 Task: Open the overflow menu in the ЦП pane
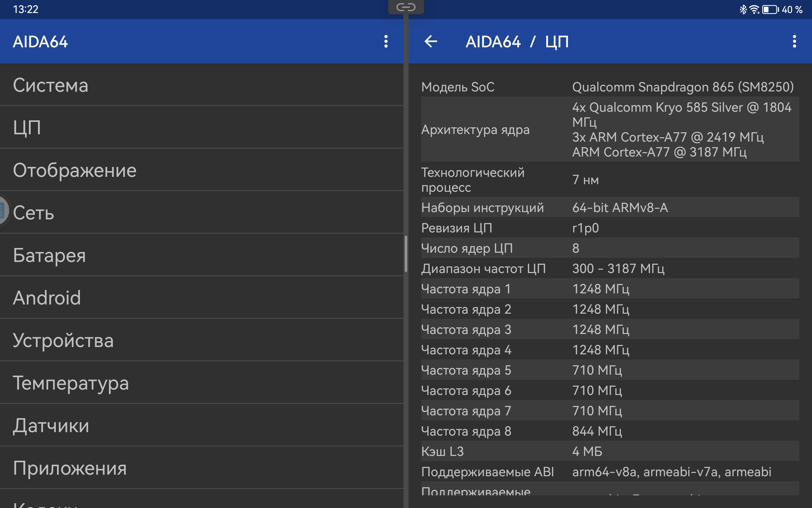(x=794, y=41)
